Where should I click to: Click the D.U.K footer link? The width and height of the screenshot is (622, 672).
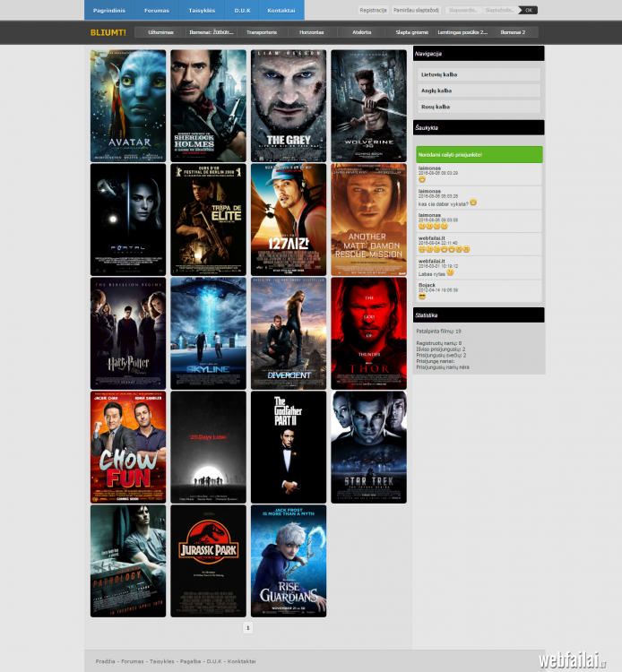pos(214,661)
